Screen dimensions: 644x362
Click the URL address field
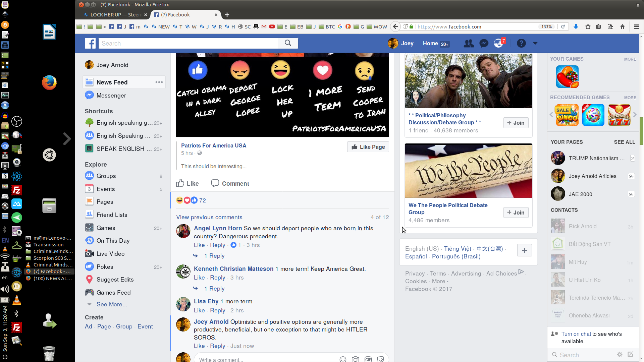click(x=476, y=26)
